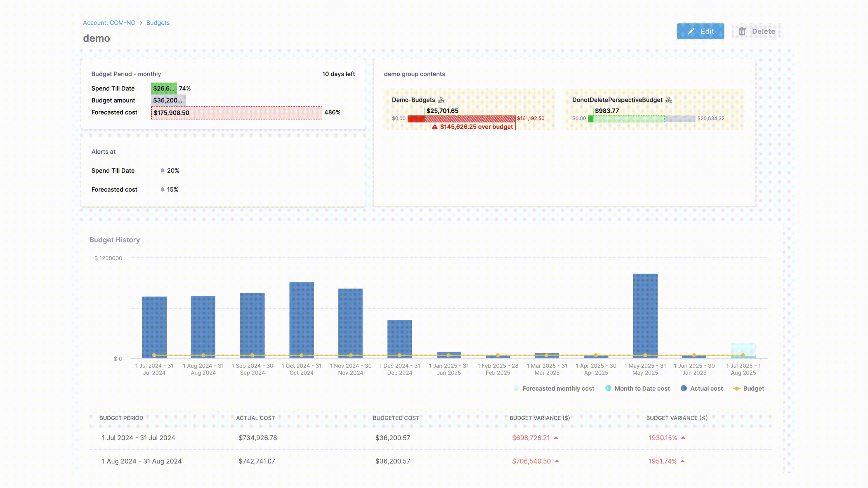Image resolution: width=868 pixels, height=488 pixels.
Task: Click bell icon beside 15% alert
Action: pos(163,190)
